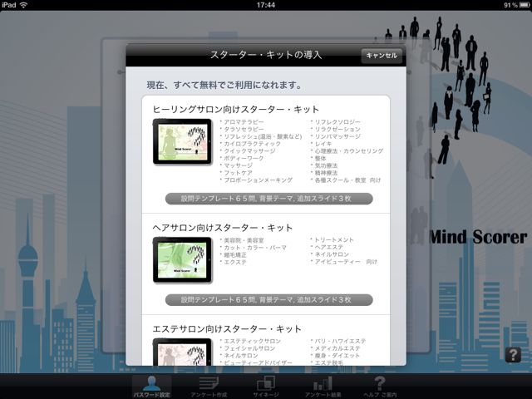This screenshot has height=399, width=532.
Task: Click the 現在、すべて無料でご利用になれます notice
Action: 224,85
